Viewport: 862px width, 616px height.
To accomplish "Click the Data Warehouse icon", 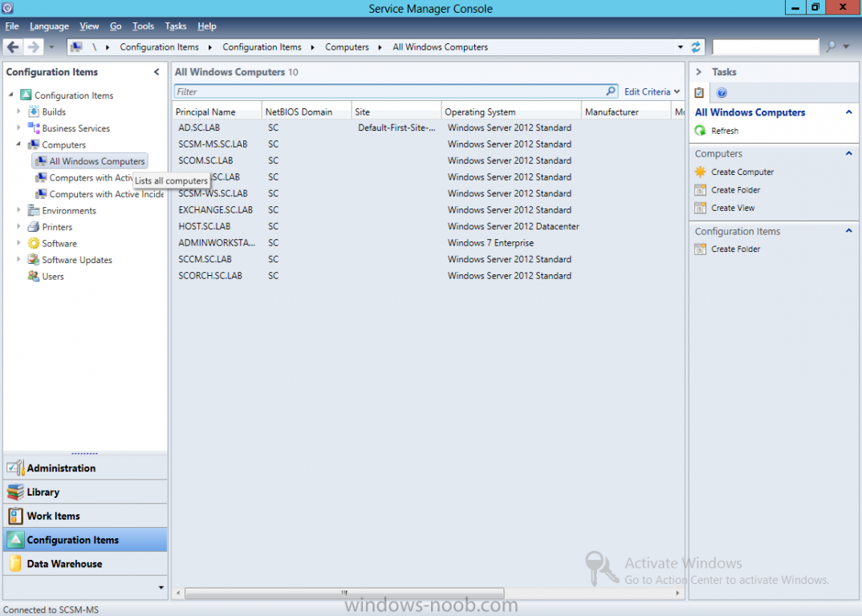I will point(15,564).
